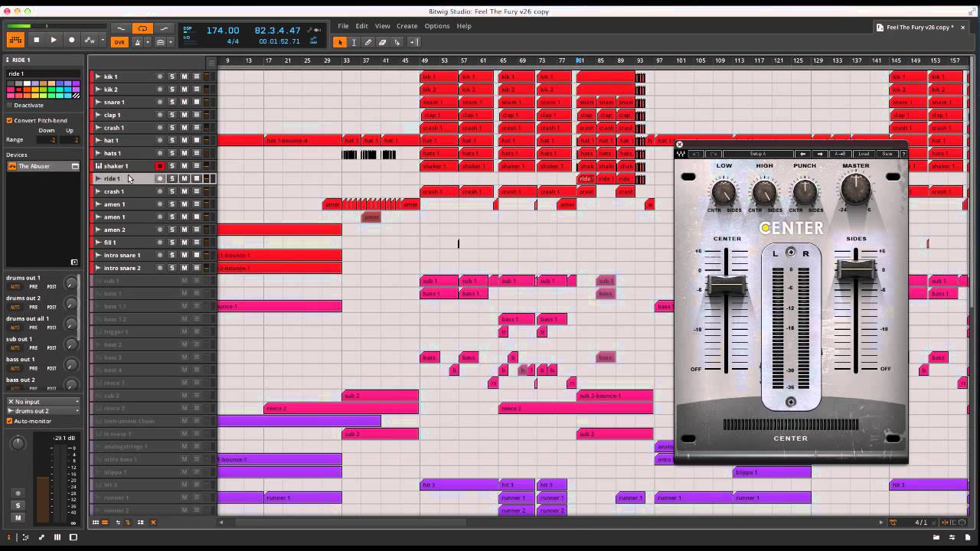
Task: Click the Load button in plugin toolbar
Action: point(864,154)
